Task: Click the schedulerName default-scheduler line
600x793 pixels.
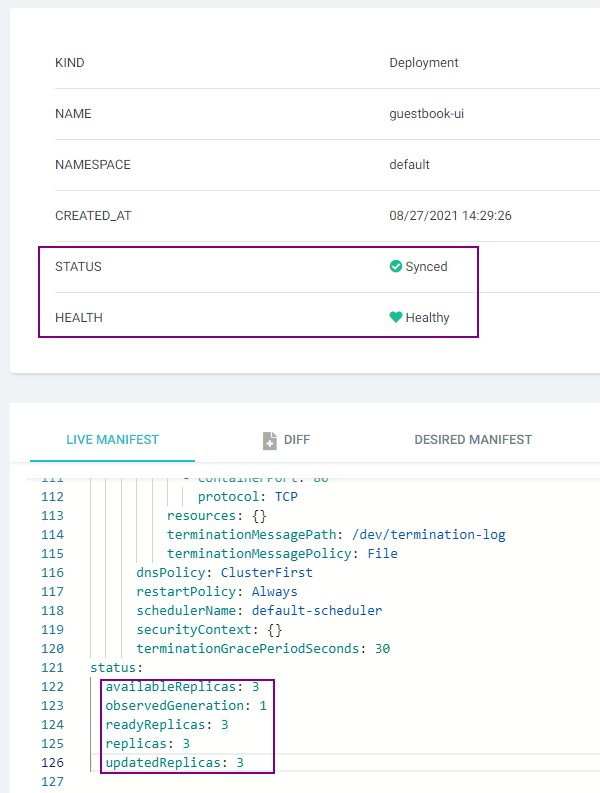Action: click(259, 611)
